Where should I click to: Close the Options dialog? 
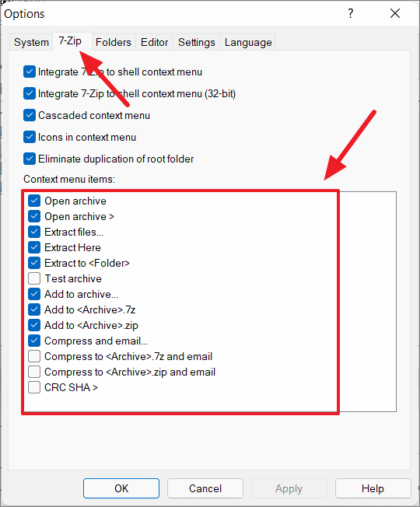point(395,13)
